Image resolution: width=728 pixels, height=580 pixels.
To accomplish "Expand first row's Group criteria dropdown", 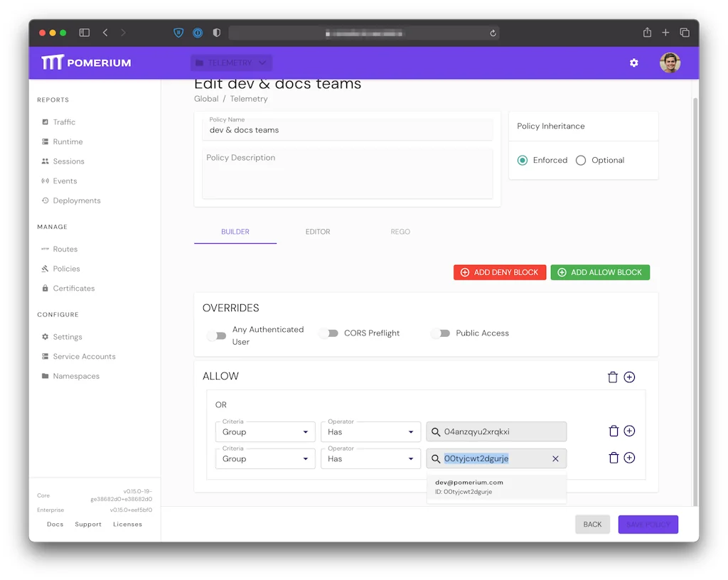I will click(265, 432).
